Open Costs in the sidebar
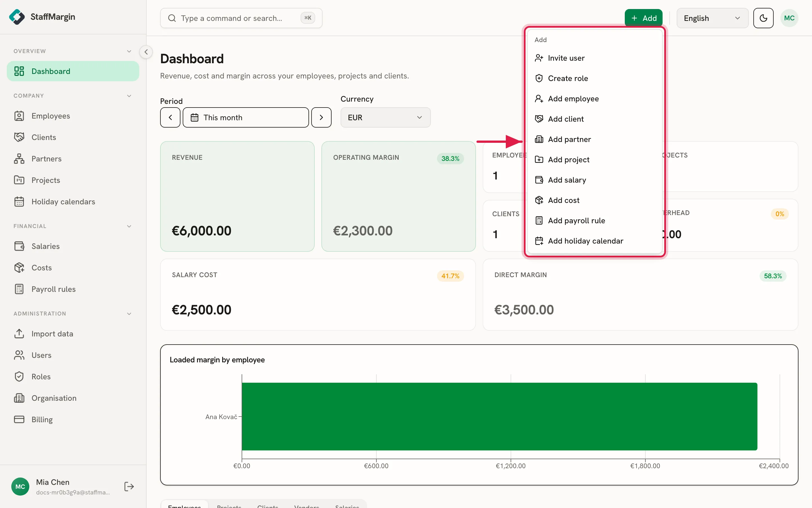812x508 pixels. click(x=73, y=268)
